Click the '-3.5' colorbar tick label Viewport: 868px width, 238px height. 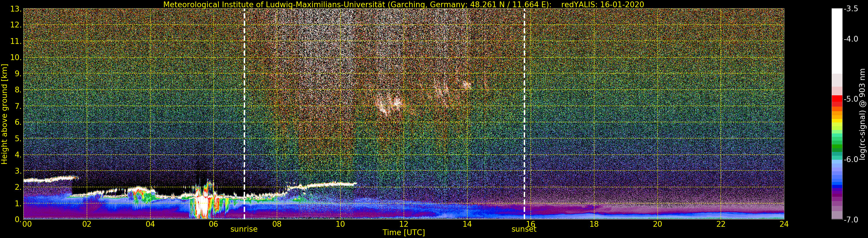[x=851, y=9]
